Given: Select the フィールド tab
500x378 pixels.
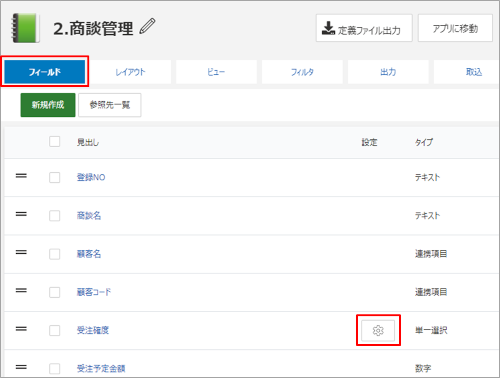Looking at the screenshot, I should pos(45,72).
